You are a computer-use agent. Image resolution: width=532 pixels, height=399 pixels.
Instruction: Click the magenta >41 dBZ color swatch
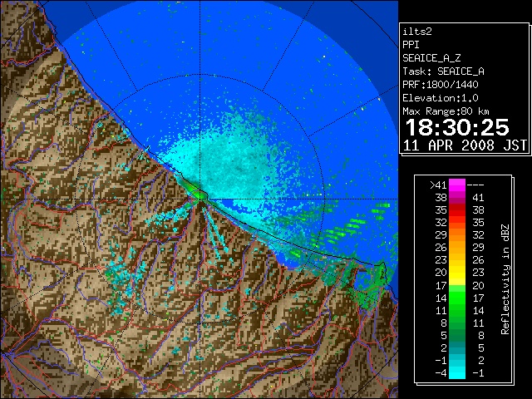pos(457,185)
